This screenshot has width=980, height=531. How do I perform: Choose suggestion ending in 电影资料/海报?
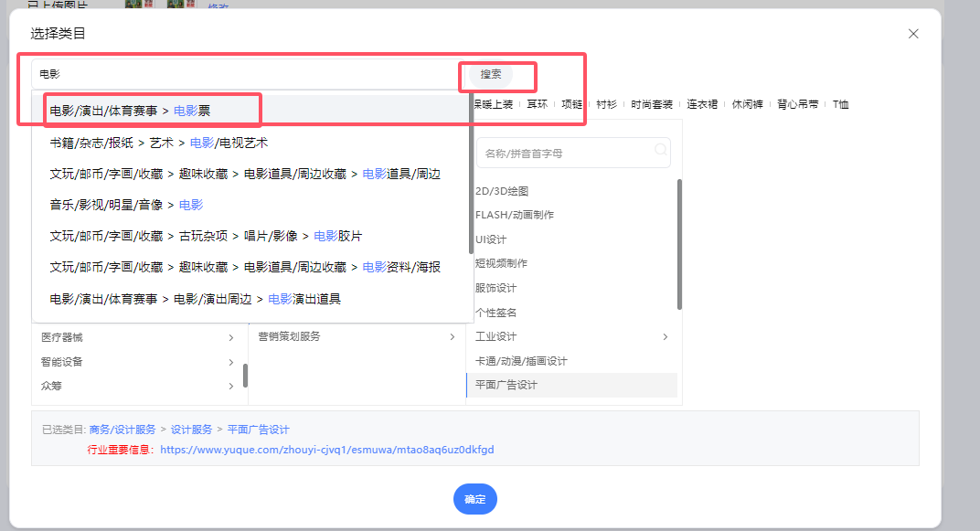click(252, 268)
